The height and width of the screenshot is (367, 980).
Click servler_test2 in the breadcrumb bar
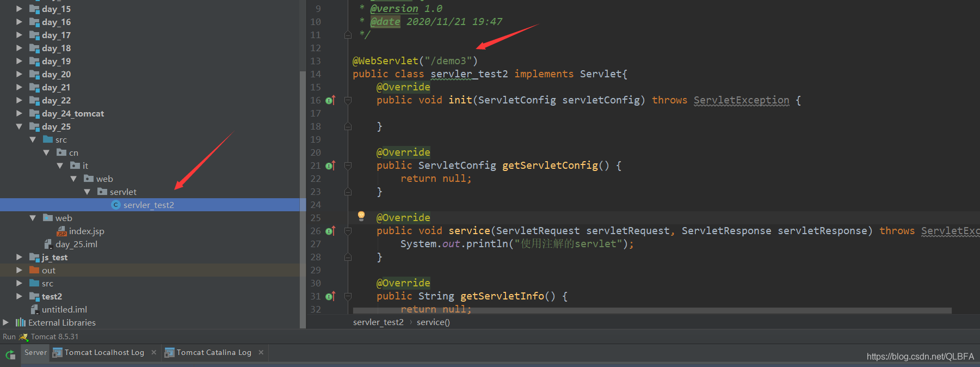click(x=378, y=322)
